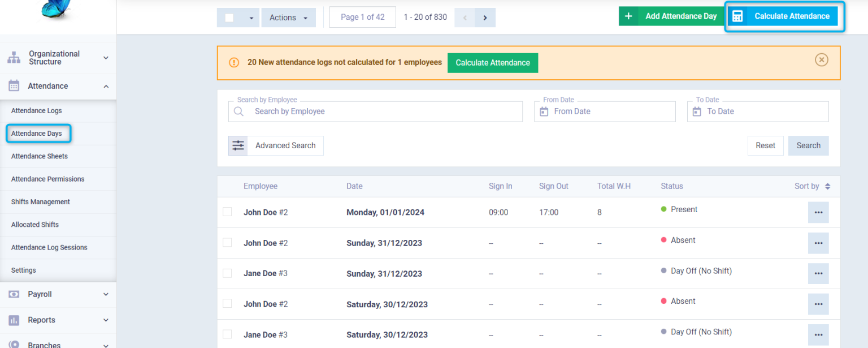Viewport: 868px width, 348px height.
Task: Check the John Doe Monday 01/01/2024 row
Action: point(227,212)
